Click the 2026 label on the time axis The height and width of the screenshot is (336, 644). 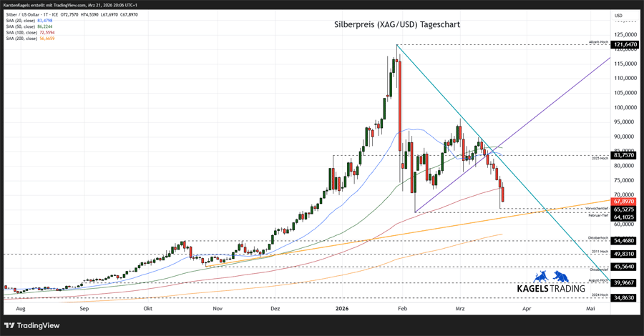(341, 309)
